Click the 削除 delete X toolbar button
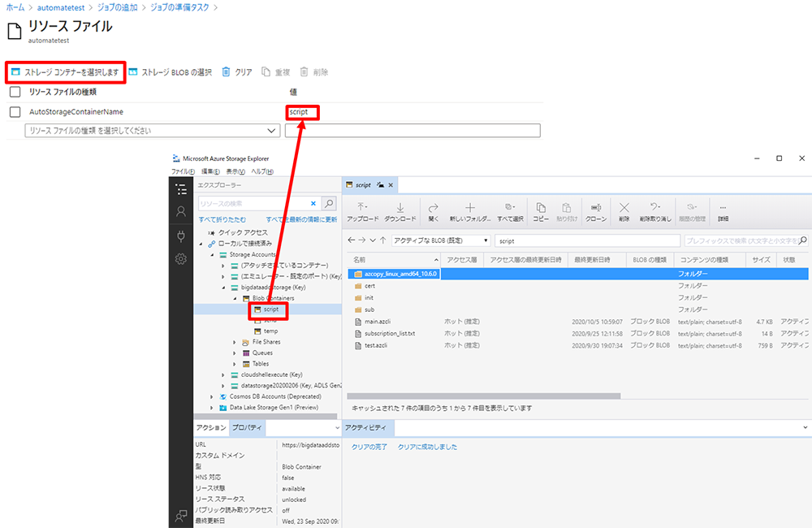The width and height of the screenshot is (812, 528). (624, 212)
